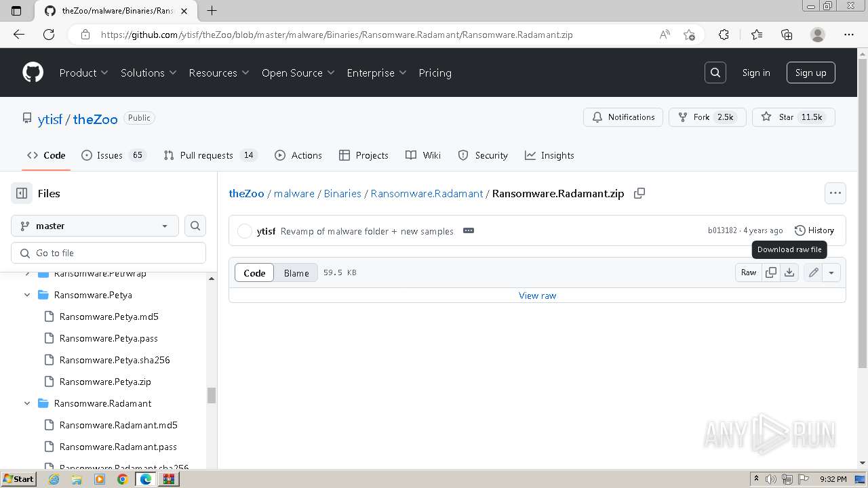
Task: Click the Notifications button
Action: 623,117
